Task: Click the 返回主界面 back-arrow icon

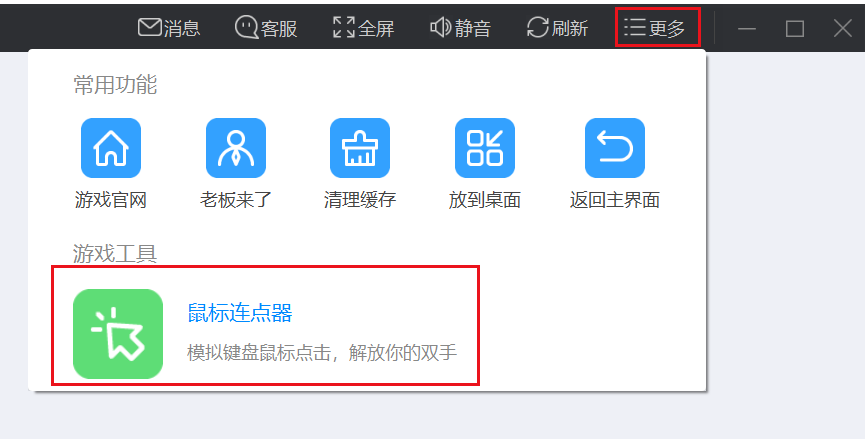Action: click(x=614, y=148)
